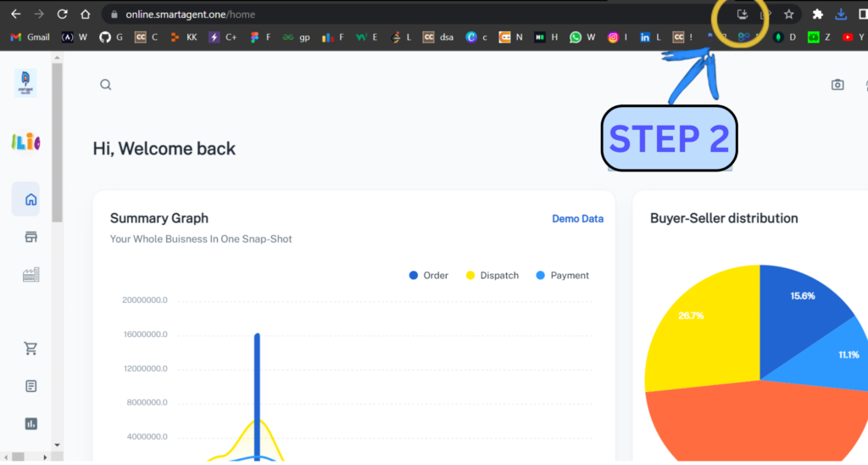Open the Instagram bookmark

click(x=617, y=37)
